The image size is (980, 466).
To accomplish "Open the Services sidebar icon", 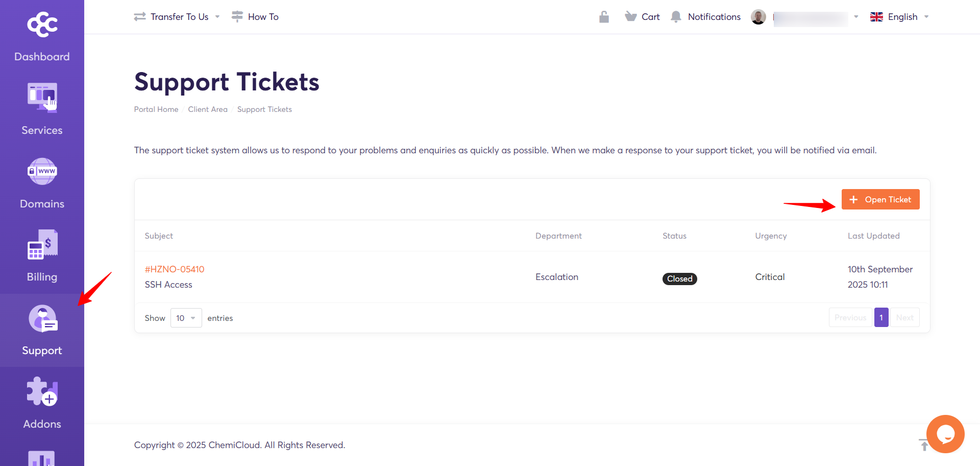I will pyautogui.click(x=42, y=98).
